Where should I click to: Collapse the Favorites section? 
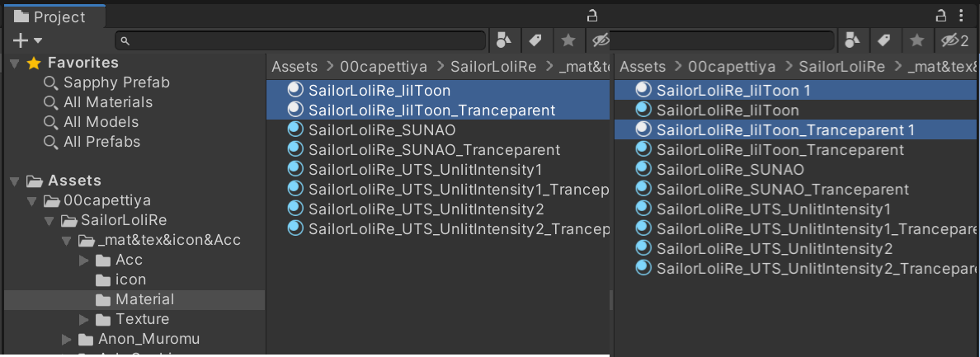[15, 63]
